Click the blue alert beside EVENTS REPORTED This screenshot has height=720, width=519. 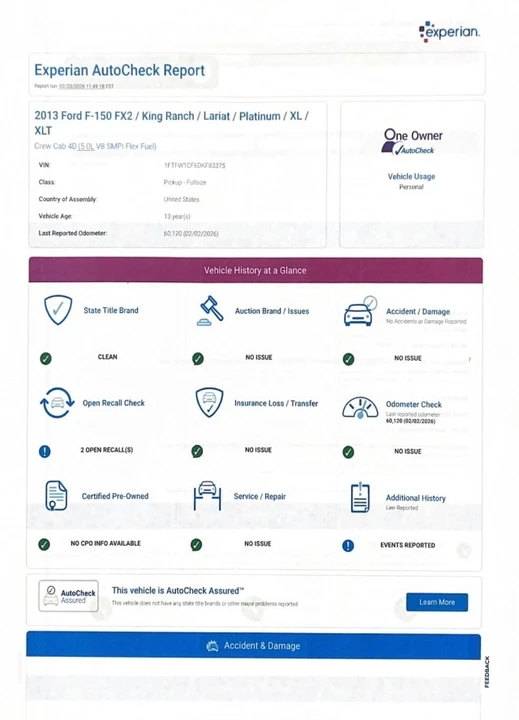click(x=348, y=546)
